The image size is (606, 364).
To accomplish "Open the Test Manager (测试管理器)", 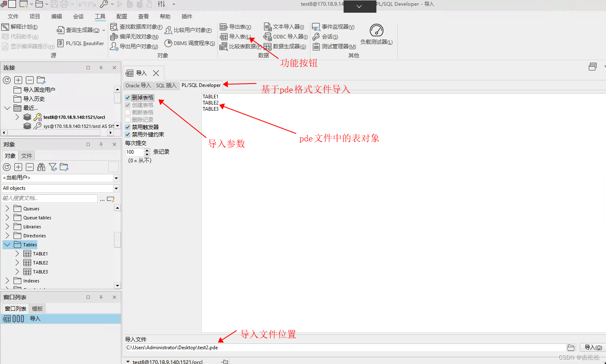I will pyautogui.click(x=334, y=46).
